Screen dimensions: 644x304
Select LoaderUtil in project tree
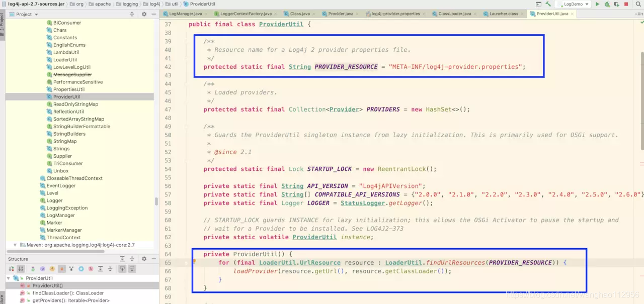[64, 60]
